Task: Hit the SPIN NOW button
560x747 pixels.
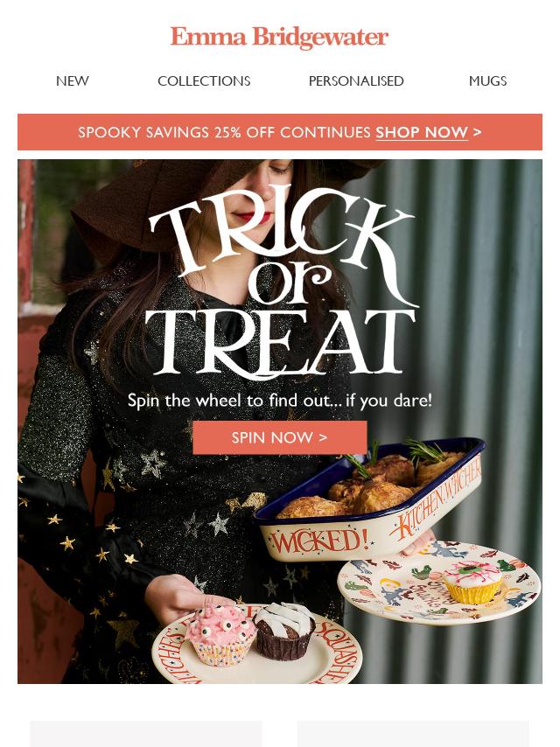Action: (280, 437)
